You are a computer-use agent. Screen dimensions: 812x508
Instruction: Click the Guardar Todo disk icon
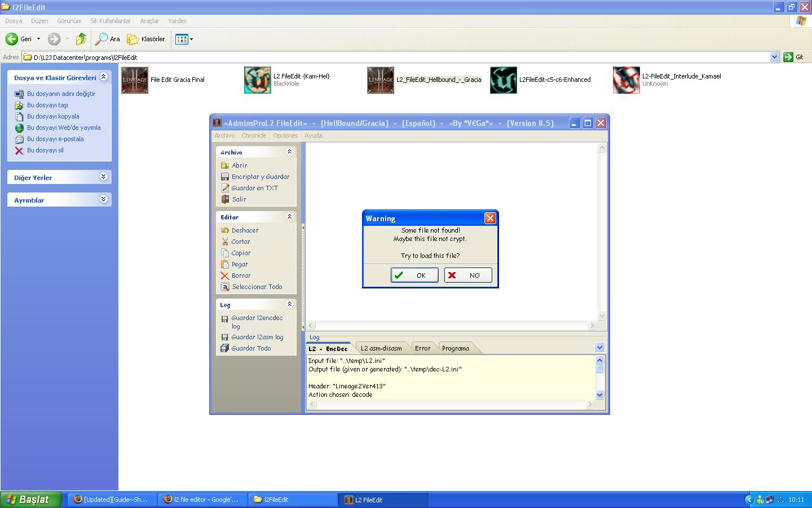pyautogui.click(x=225, y=348)
